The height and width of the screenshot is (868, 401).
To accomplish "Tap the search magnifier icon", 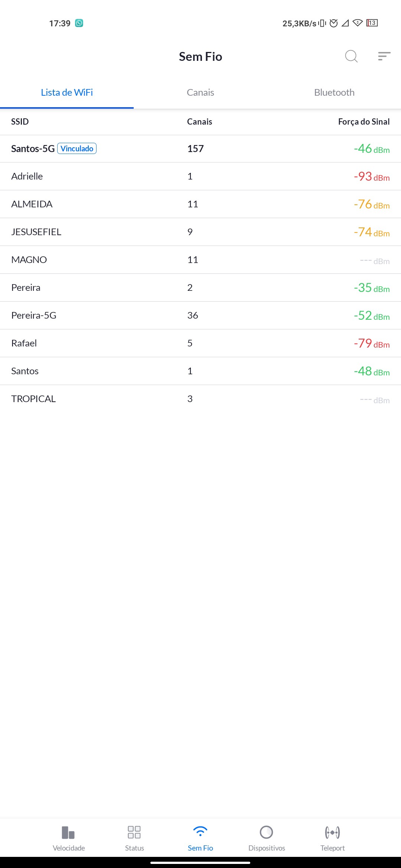I will [351, 56].
